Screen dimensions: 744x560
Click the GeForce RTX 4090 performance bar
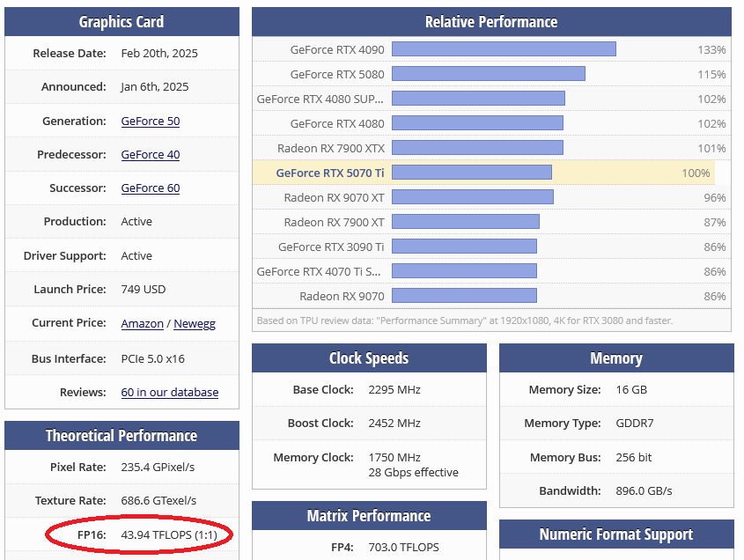point(504,49)
